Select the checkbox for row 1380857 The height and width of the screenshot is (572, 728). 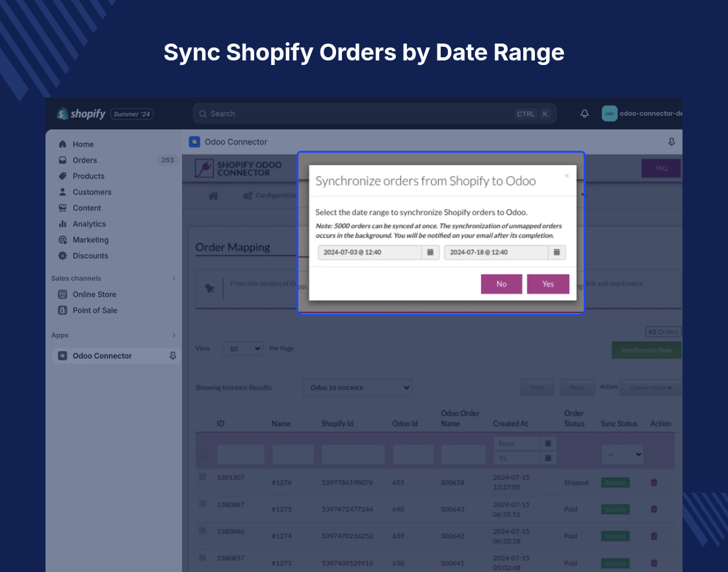click(202, 557)
